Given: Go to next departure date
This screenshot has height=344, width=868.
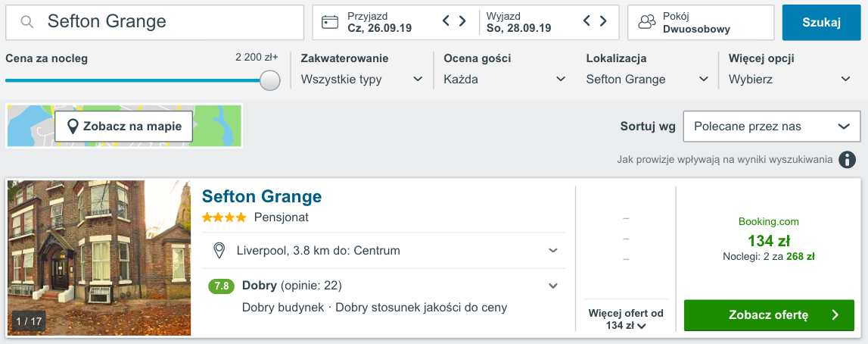Looking at the screenshot, I should (603, 21).
